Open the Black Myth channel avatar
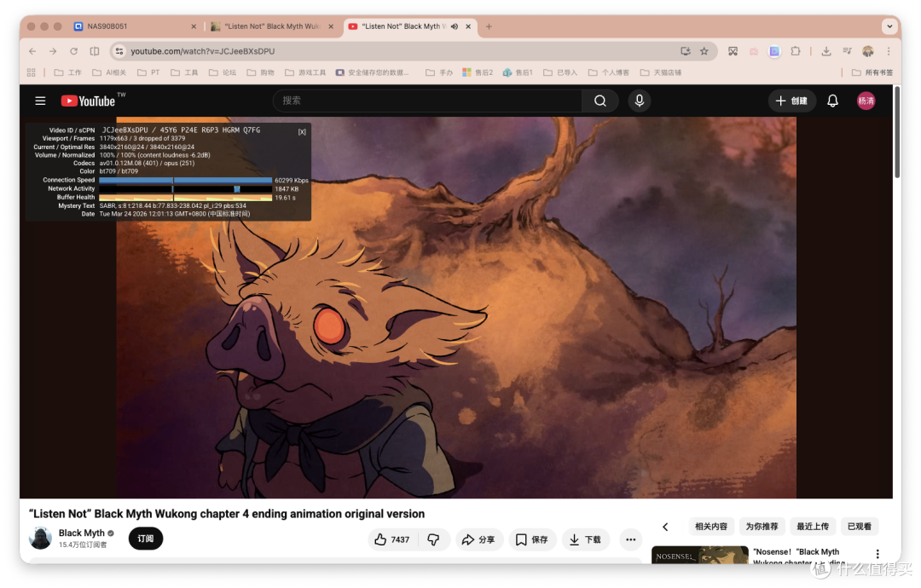 coord(41,538)
